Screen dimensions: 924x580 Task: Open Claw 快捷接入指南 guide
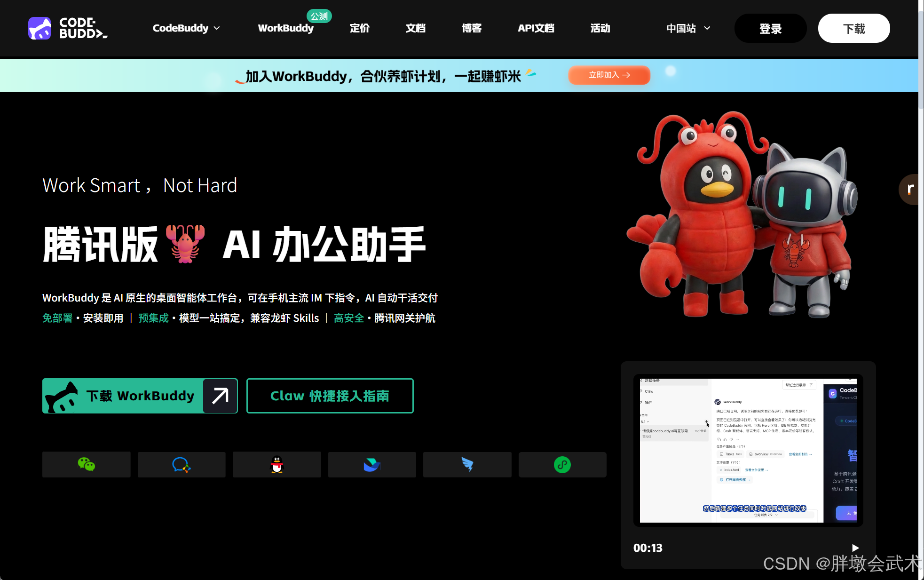pos(330,396)
